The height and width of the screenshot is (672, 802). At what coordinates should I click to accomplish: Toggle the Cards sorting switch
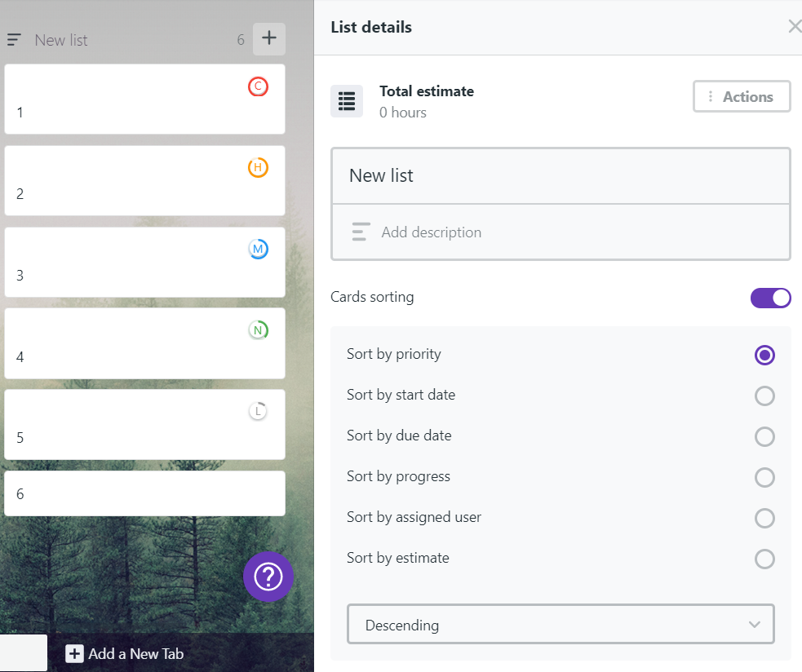pyautogui.click(x=770, y=298)
